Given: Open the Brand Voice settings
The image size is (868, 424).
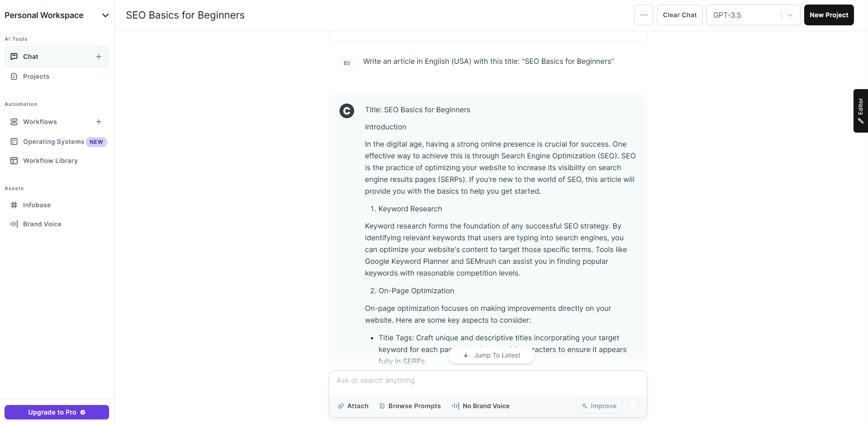Looking at the screenshot, I should (x=42, y=224).
